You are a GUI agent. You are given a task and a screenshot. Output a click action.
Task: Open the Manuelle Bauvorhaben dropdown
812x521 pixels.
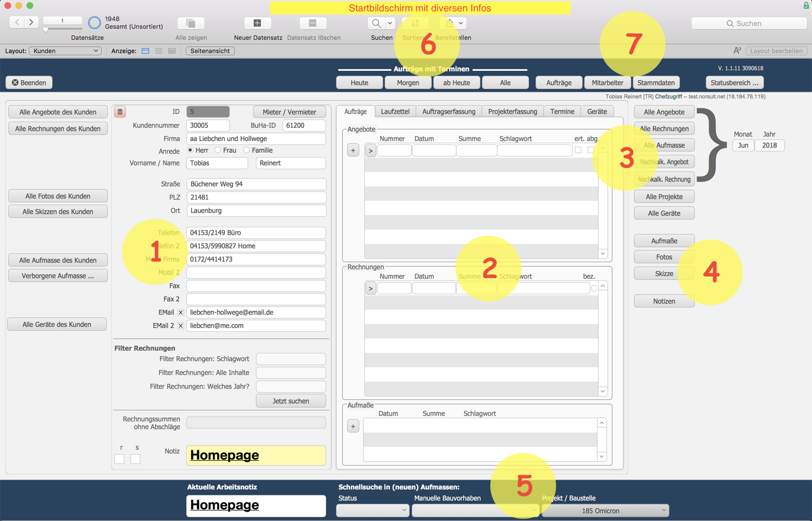pos(475,510)
